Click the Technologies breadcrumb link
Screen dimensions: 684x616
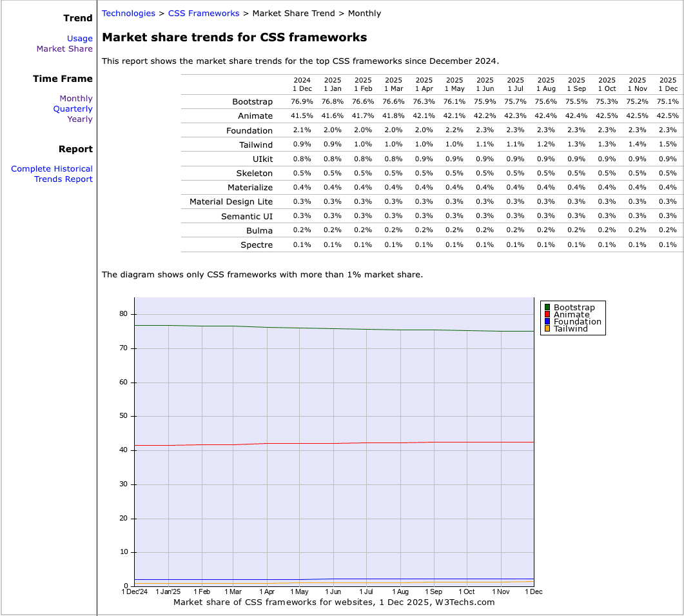pyautogui.click(x=128, y=13)
